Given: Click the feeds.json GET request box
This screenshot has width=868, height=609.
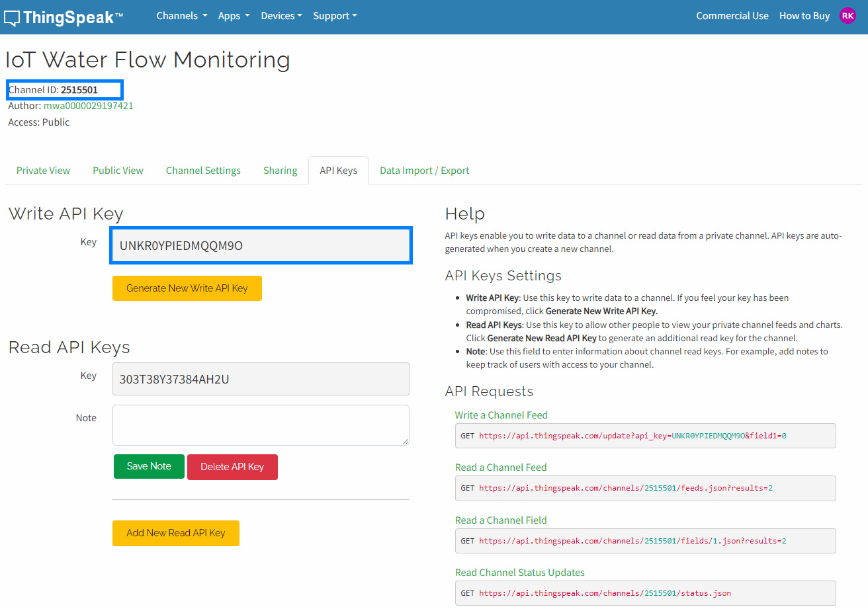Looking at the screenshot, I should (646, 488).
